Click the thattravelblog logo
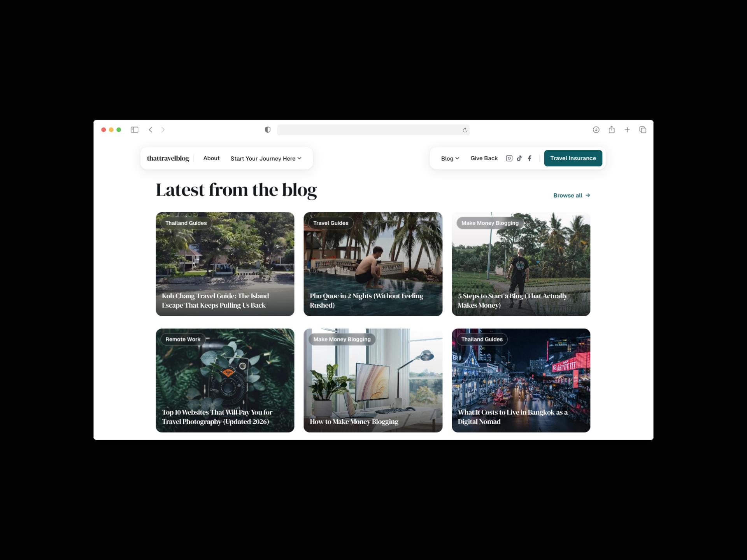The height and width of the screenshot is (560, 747). (168, 158)
